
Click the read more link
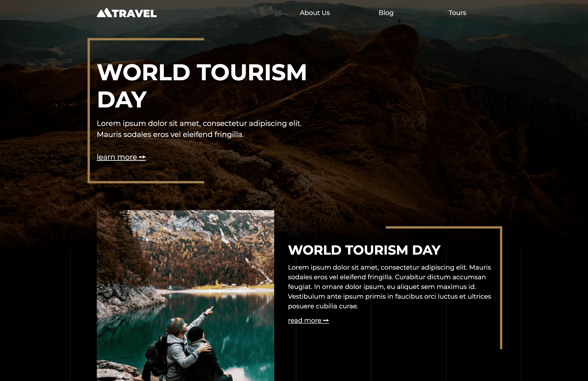[305, 320]
